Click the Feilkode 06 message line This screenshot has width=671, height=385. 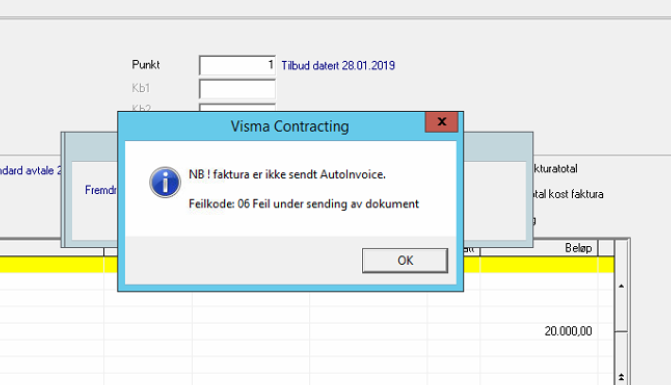(303, 204)
